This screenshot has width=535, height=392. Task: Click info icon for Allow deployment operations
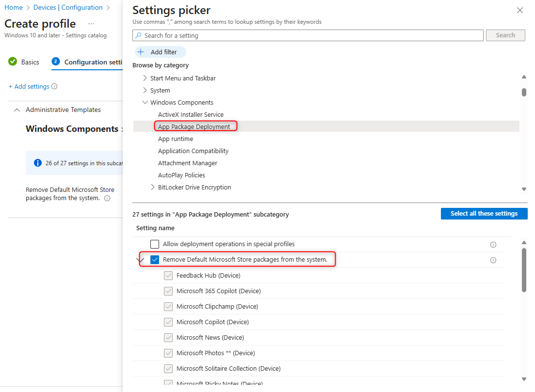pyautogui.click(x=493, y=245)
